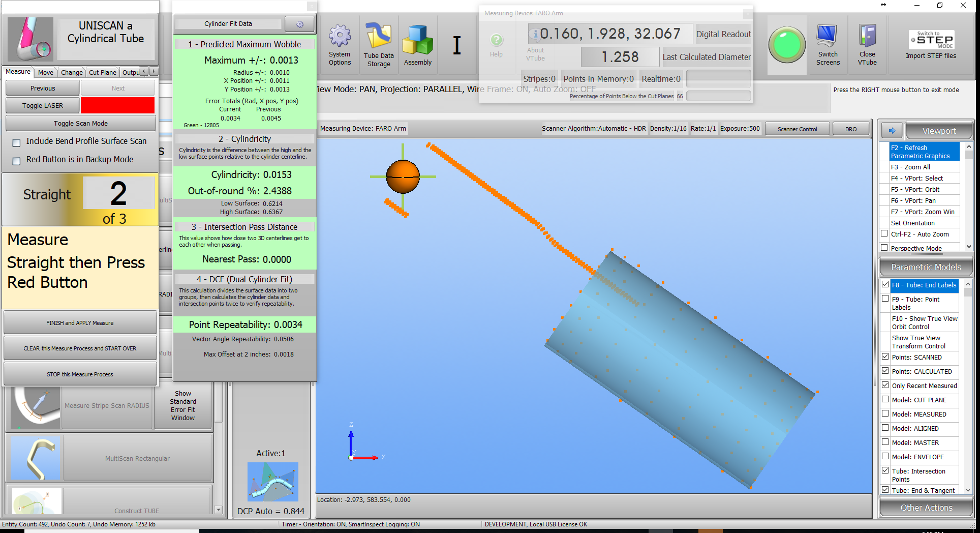The height and width of the screenshot is (533, 980).
Task: Enable Include Bend Profile Surface Scan
Action: pos(17,143)
